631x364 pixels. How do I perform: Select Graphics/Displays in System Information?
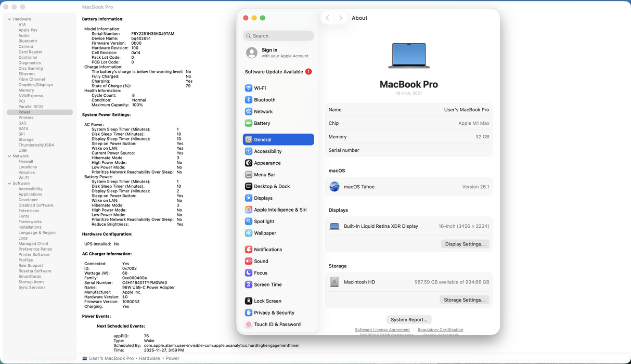35,85
